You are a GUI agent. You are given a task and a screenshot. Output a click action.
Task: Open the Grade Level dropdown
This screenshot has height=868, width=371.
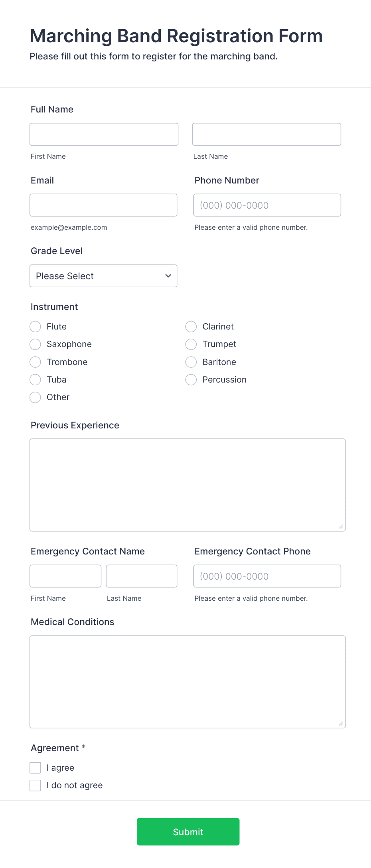[103, 276]
